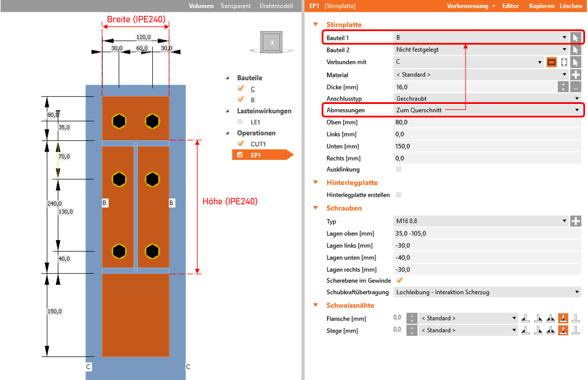Uncheck Scherebene im Gewinde
The height and width of the screenshot is (380, 588).
[399, 281]
